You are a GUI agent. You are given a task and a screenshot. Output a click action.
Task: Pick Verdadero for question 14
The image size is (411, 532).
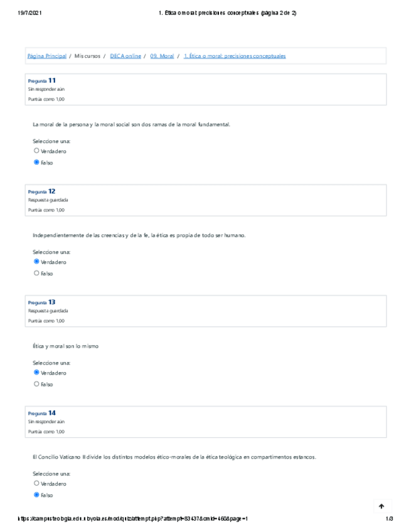pos(36,484)
